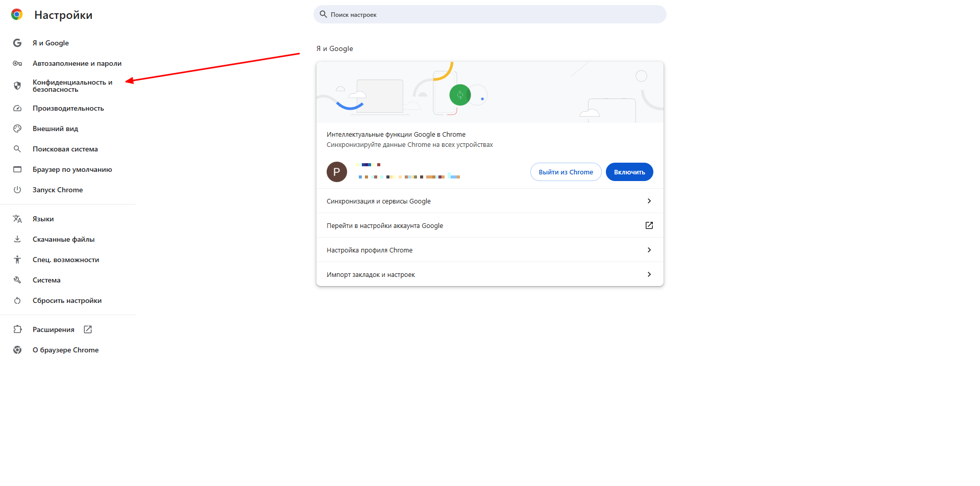The width and height of the screenshot is (980, 486).
Task: Open the О браузере Chrome section
Action: [x=66, y=350]
